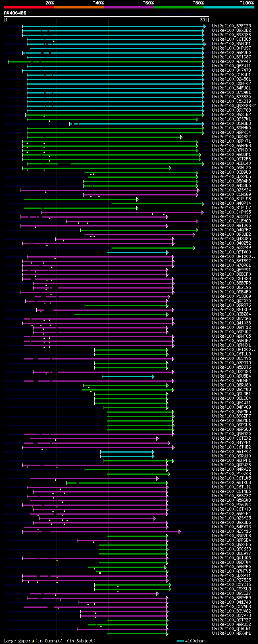Viewport: 258px width, 644px height.
Task: Select the UniRef100_C0PHS5 hit label
Action: pyautogui.click(x=231, y=212)
